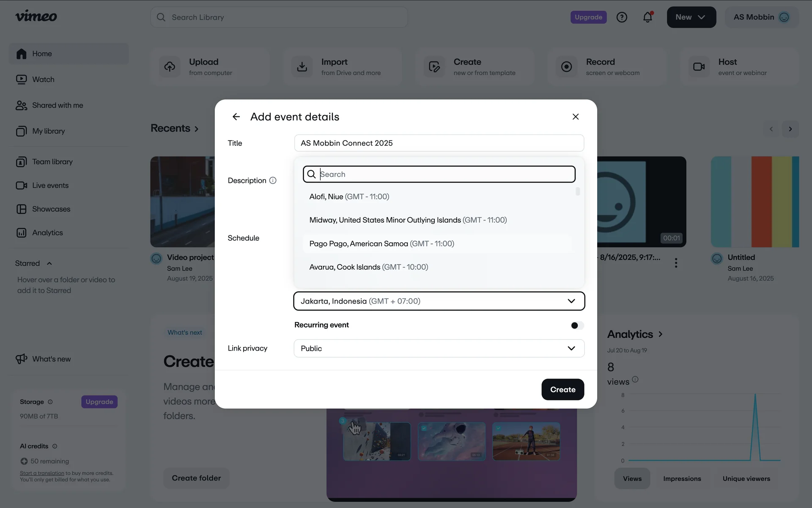Open the Link privacy Public dropdown

click(439, 348)
